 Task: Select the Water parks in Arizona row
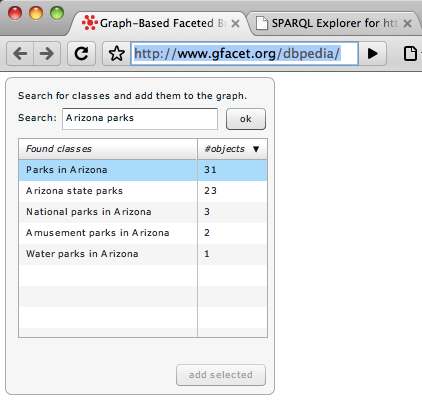coord(143,254)
